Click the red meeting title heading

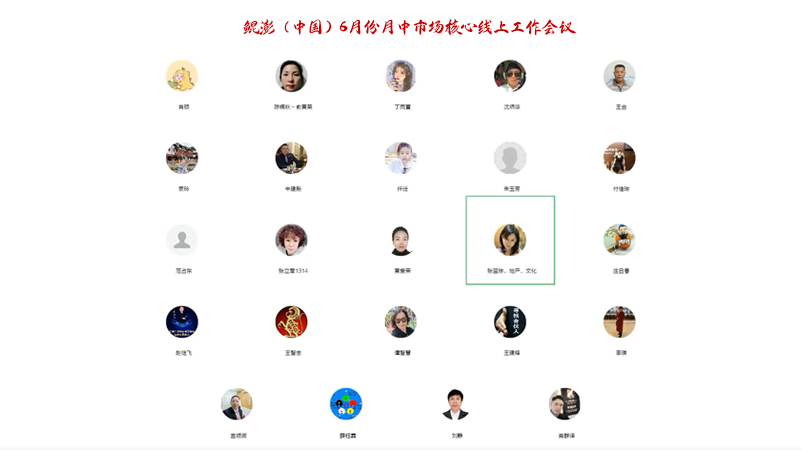point(409,27)
